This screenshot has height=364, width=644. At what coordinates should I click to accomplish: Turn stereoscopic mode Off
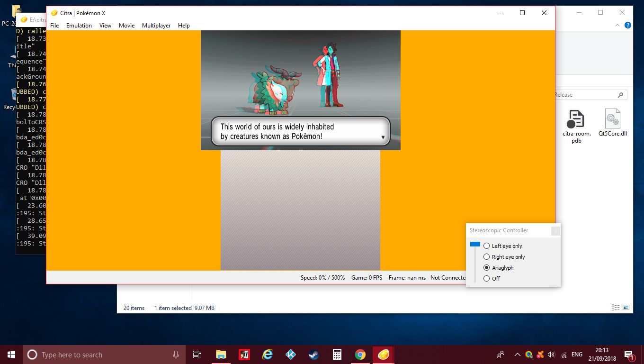pos(492,279)
